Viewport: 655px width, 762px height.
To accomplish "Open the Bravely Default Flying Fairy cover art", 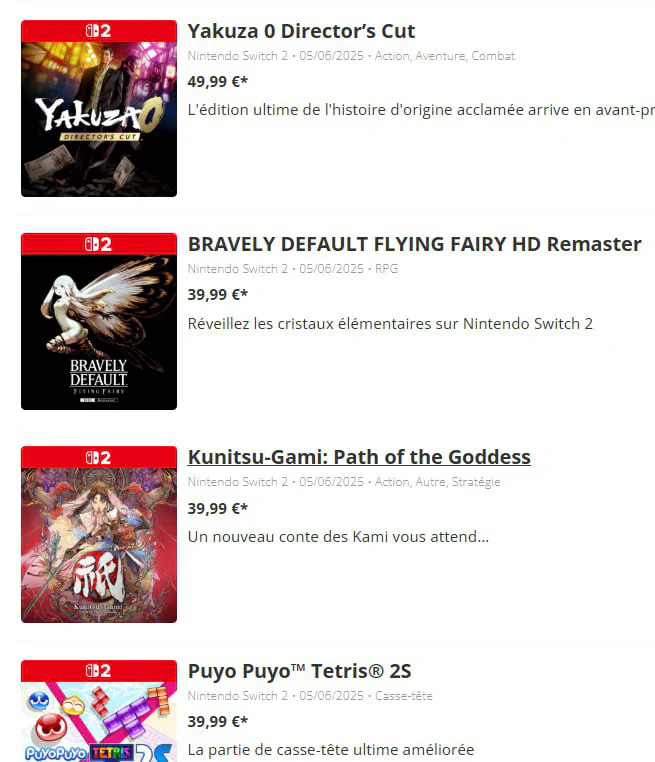I will pos(99,332).
